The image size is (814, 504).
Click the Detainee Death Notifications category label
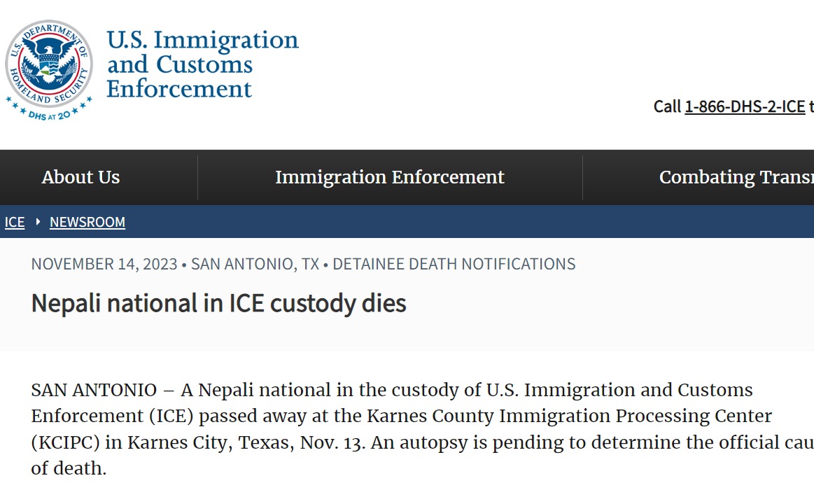click(x=454, y=264)
